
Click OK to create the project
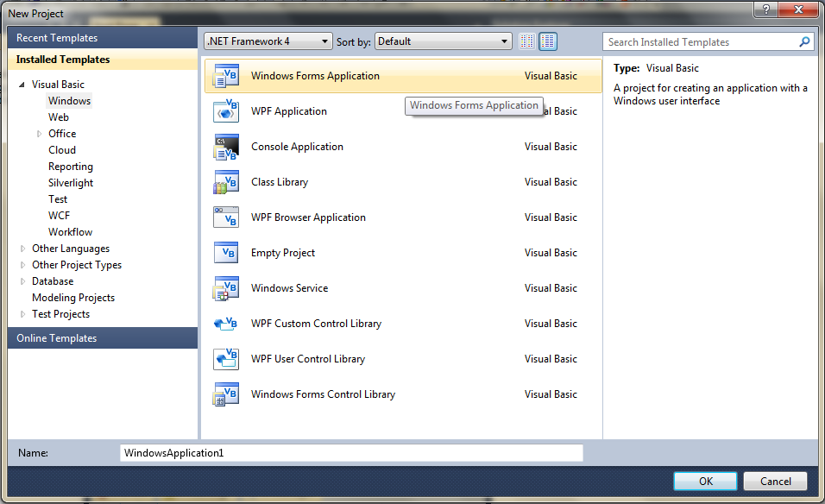click(706, 481)
